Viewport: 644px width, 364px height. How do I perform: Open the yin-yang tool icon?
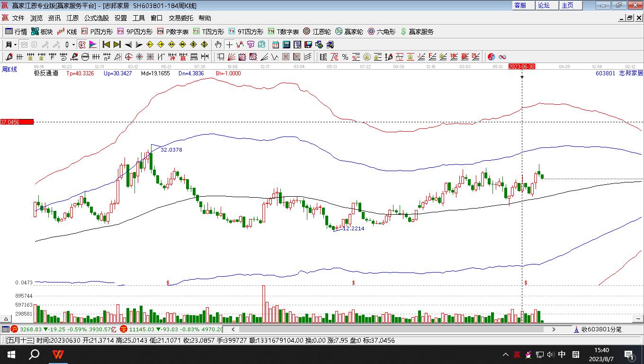click(492, 57)
